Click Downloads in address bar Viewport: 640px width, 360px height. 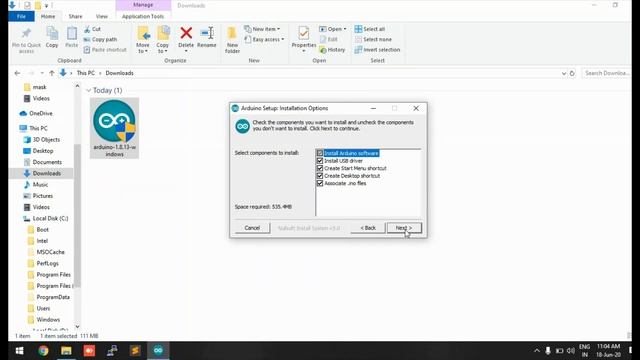coord(120,73)
